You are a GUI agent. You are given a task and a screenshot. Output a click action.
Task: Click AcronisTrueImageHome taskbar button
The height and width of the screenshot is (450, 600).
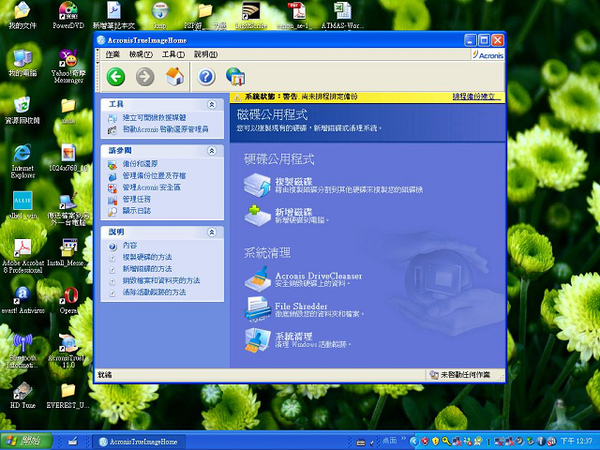139,442
